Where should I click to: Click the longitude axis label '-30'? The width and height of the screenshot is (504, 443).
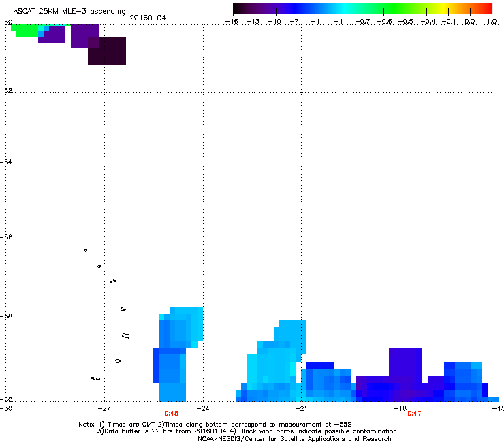point(6,408)
